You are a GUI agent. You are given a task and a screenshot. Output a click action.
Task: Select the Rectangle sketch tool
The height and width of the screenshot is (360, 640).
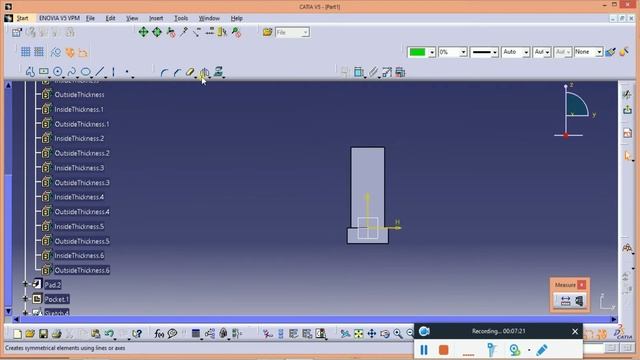coord(44,72)
